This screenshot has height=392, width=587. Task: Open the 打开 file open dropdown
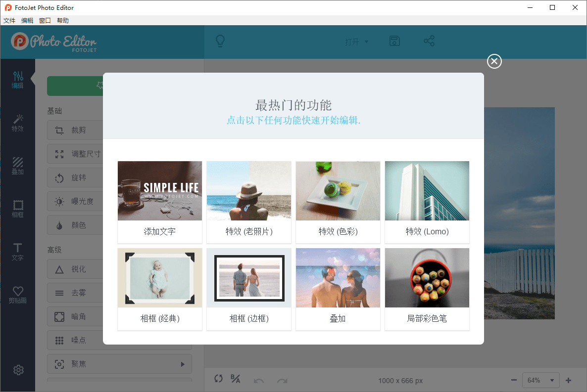(356, 42)
